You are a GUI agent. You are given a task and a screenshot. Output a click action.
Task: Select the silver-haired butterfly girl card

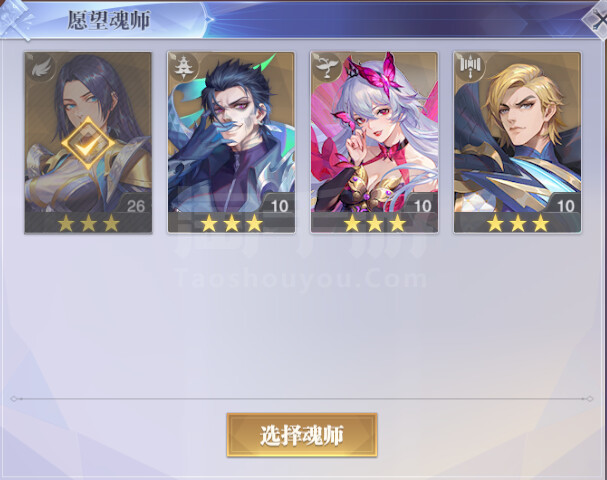(374, 142)
